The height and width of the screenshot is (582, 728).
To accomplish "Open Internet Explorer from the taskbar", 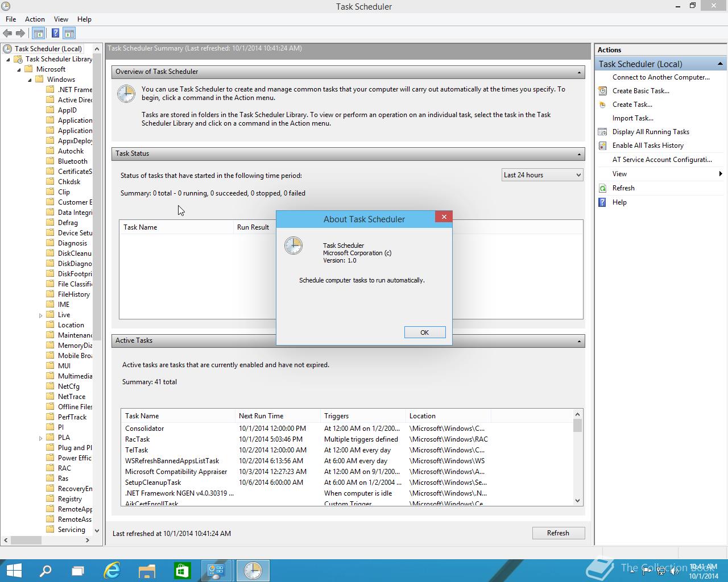I will (113, 571).
